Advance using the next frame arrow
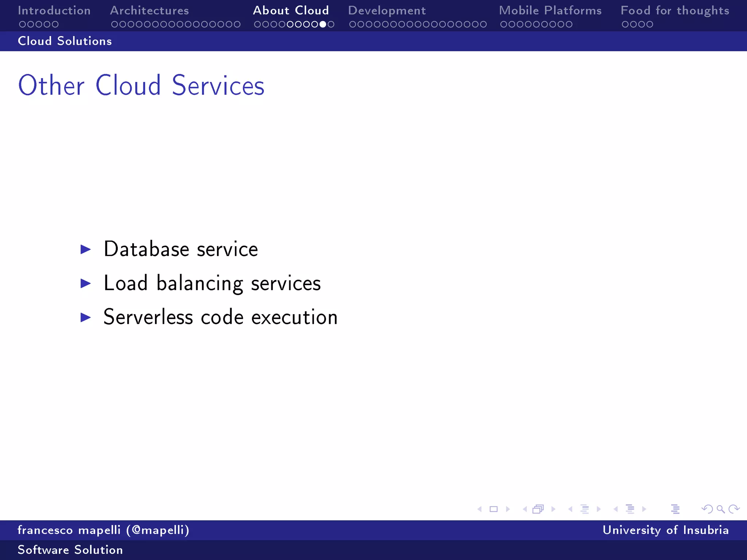 pos(553,509)
